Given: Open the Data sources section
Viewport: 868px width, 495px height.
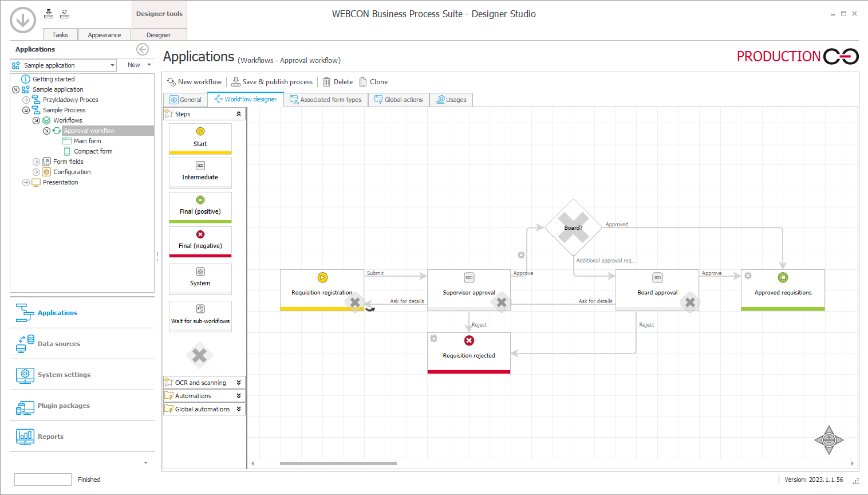Looking at the screenshot, I should 82,344.
